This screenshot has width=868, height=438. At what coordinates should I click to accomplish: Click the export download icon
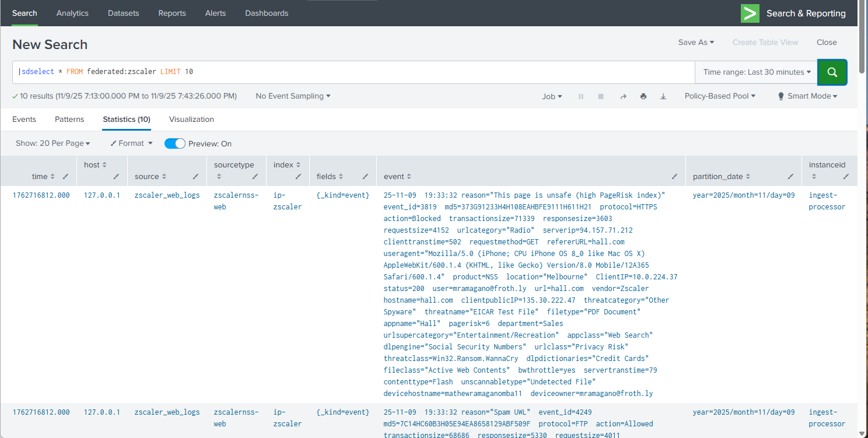pos(663,97)
